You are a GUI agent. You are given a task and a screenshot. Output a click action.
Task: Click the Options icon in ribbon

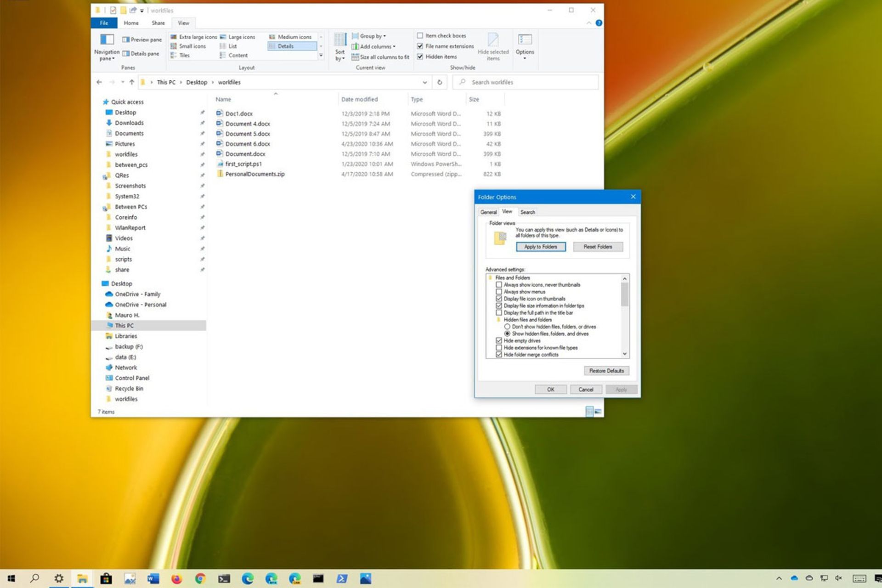525,40
